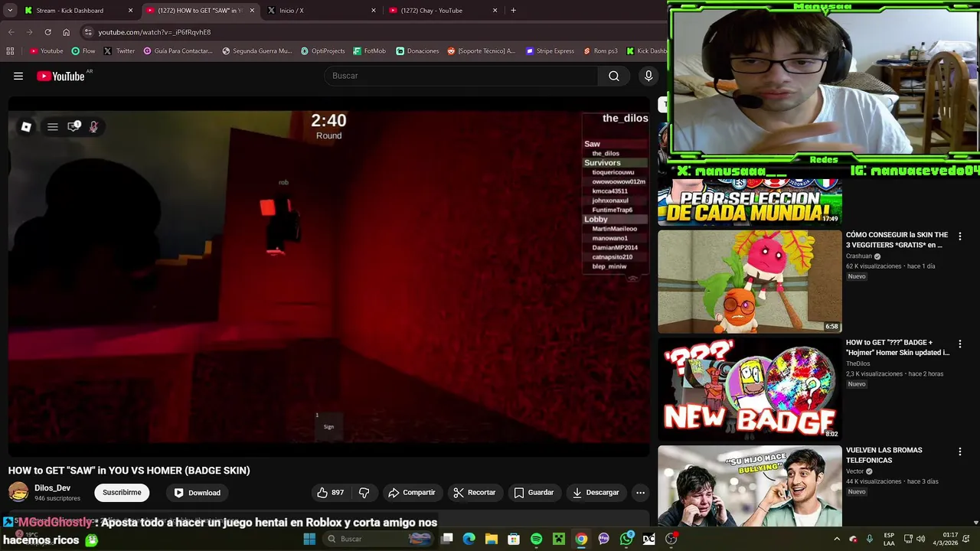Open the browser home page button
Screen dimensions: 980x551
66,32
